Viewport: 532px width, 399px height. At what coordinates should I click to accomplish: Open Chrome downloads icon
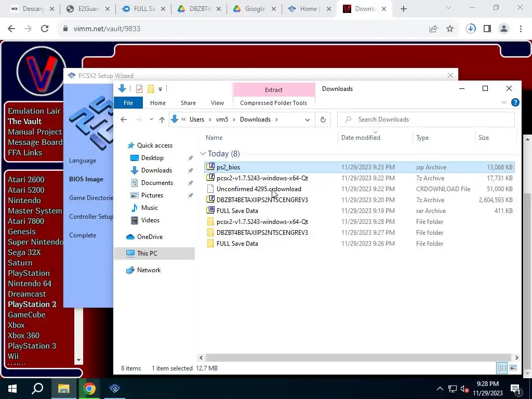tap(471, 29)
